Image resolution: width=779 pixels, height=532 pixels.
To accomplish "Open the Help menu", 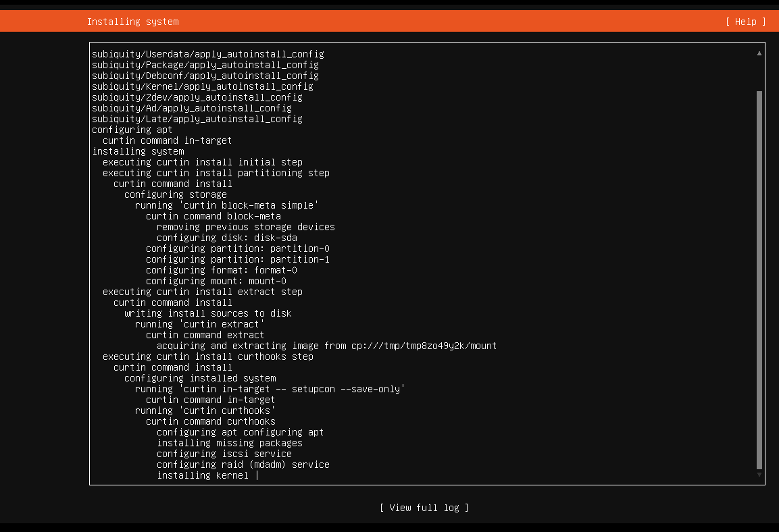I will (x=745, y=21).
